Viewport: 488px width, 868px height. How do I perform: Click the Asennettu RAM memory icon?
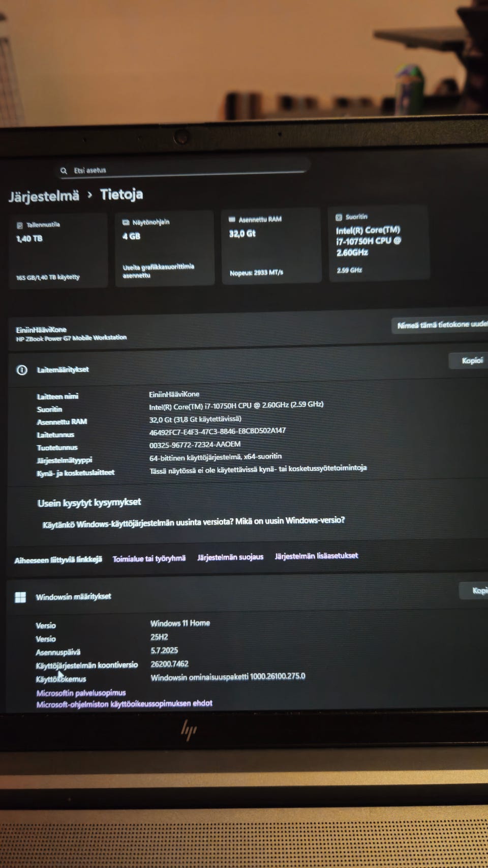232,219
